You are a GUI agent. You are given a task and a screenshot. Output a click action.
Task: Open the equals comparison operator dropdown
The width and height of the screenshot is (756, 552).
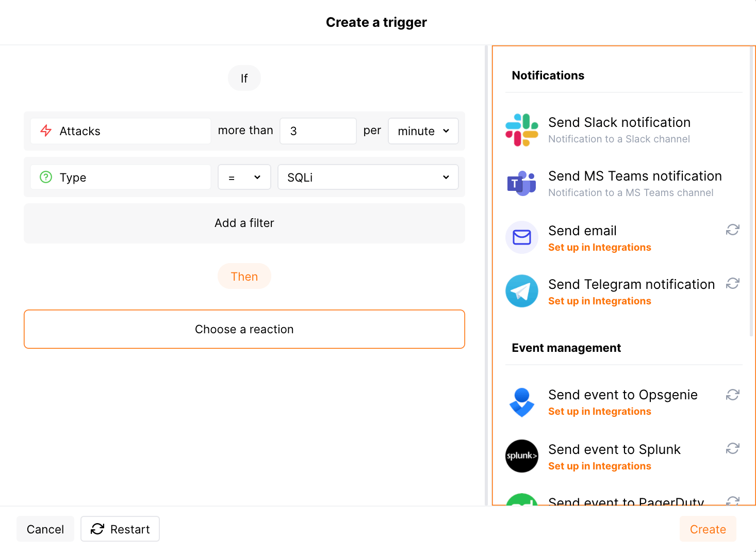[x=244, y=177]
